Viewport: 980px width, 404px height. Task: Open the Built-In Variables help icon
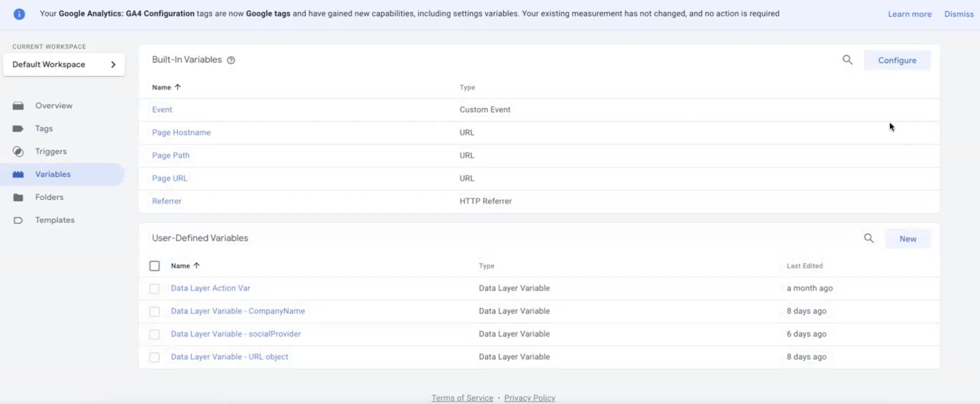(231, 60)
